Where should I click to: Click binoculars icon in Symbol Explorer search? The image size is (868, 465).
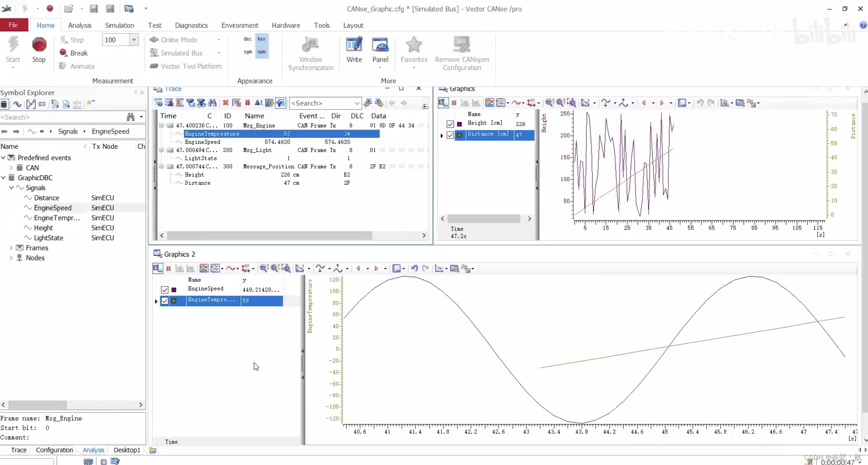pos(131,117)
